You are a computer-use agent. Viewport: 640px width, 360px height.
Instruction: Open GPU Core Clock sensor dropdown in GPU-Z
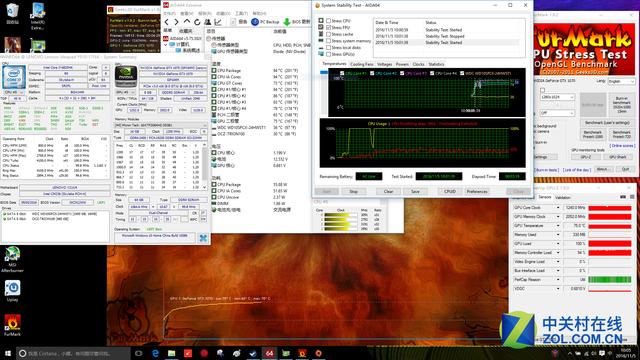point(558,208)
